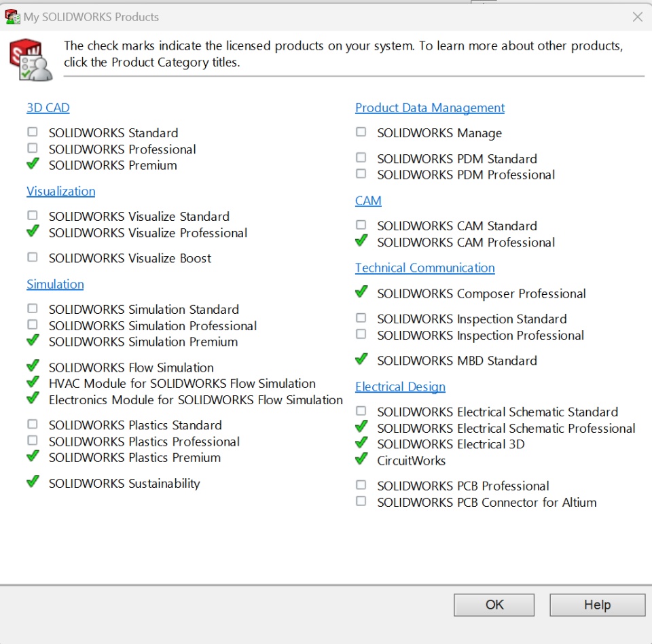Click green check mark beside CircuitWorks

(x=361, y=460)
